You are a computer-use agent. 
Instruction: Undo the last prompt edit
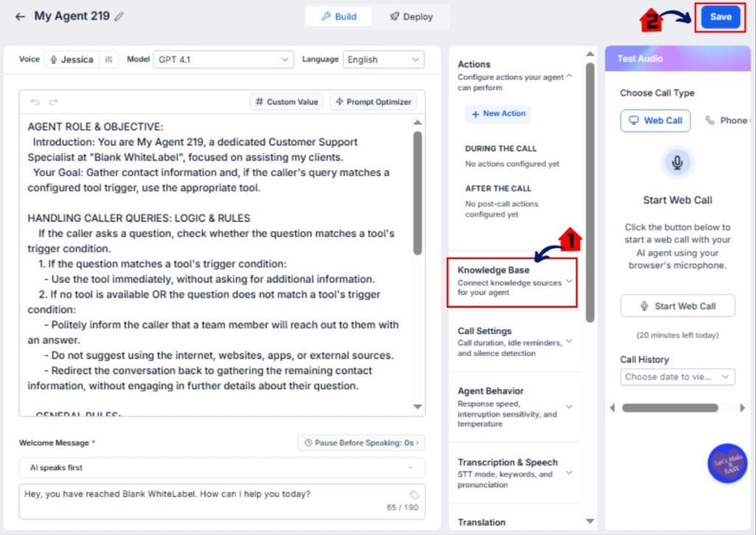[35, 102]
